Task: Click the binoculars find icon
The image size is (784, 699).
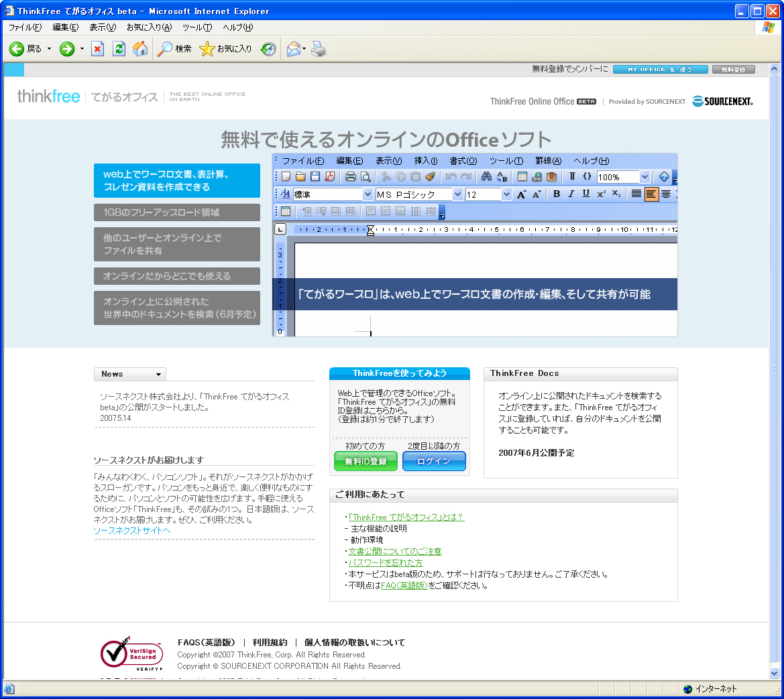Action: tap(486, 176)
